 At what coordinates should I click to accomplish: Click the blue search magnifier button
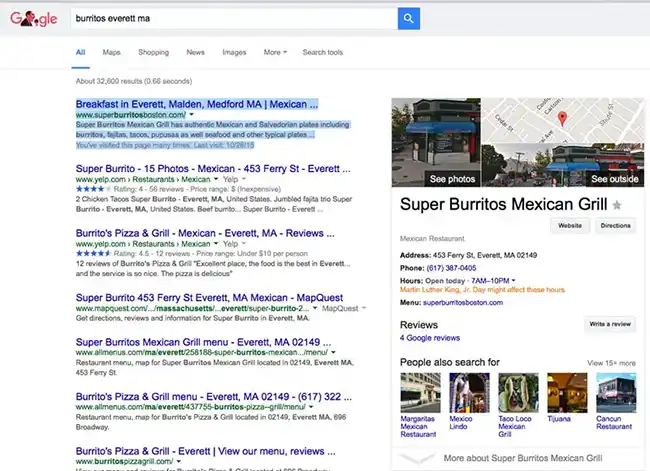(408, 18)
